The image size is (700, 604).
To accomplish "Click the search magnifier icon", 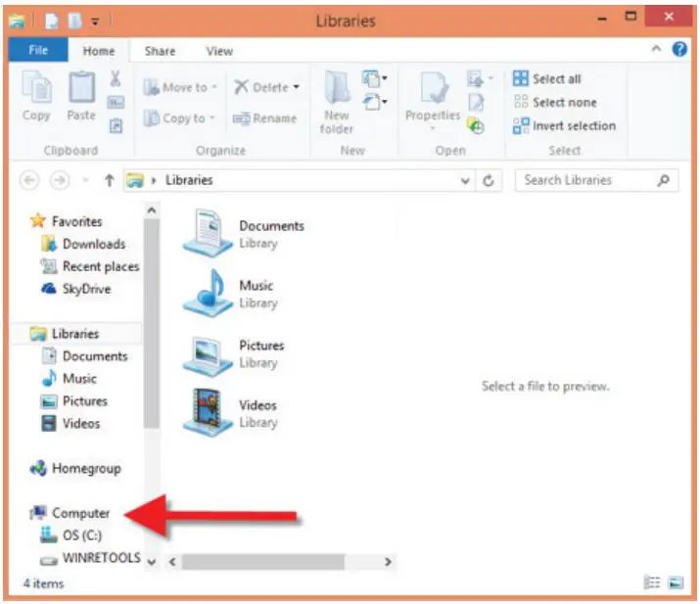I will pos(664,180).
